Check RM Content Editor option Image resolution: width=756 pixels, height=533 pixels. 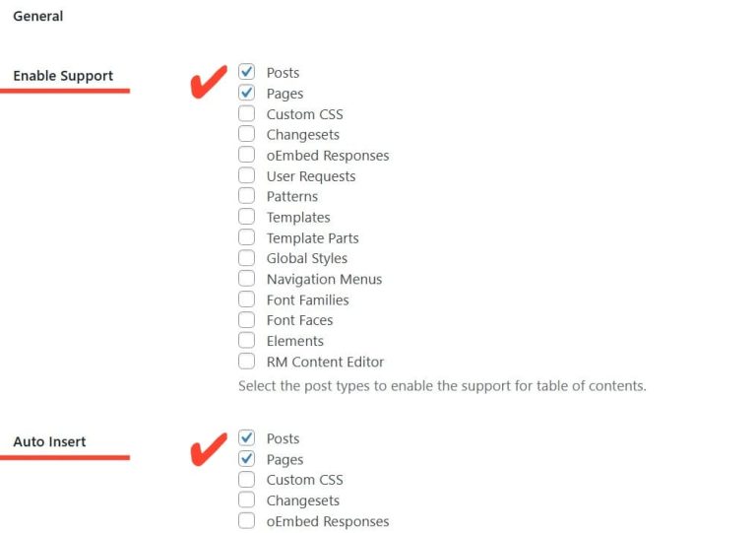tap(246, 362)
